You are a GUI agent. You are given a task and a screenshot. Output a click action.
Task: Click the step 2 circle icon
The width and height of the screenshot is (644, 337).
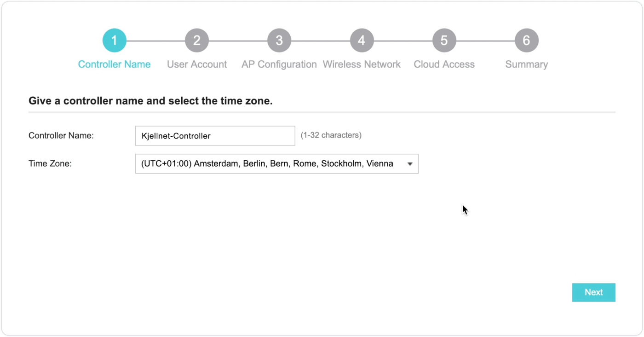coord(196,41)
